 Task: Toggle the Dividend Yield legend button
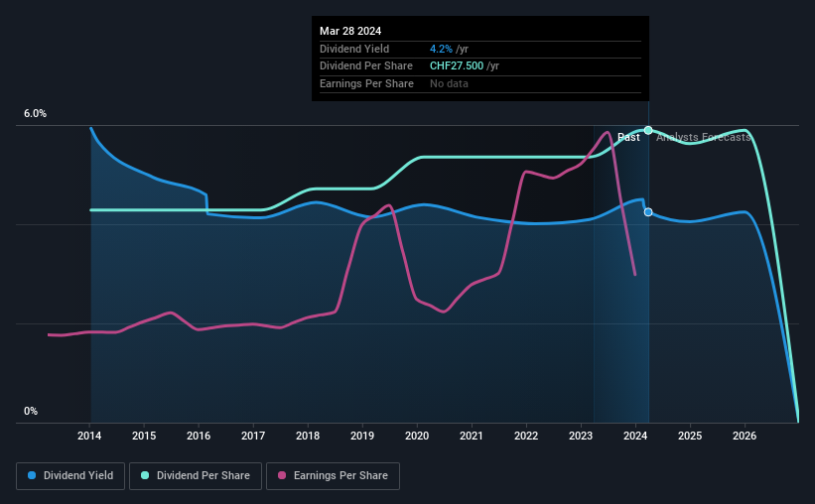click(x=70, y=476)
